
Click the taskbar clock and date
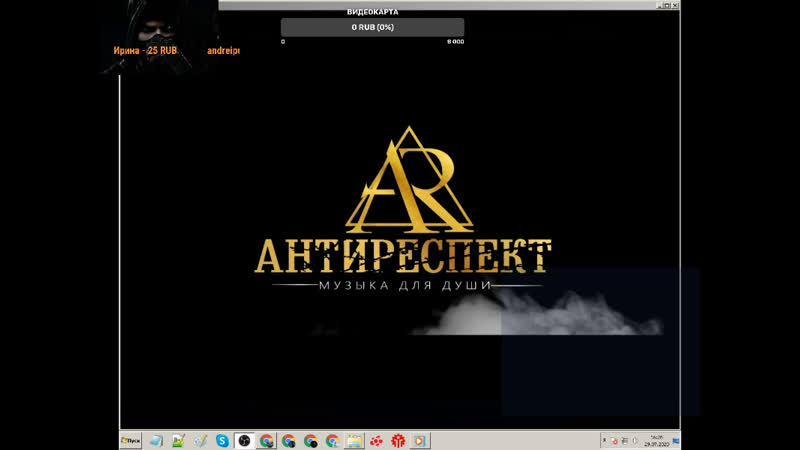pyautogui.click(x=657, y=441)
